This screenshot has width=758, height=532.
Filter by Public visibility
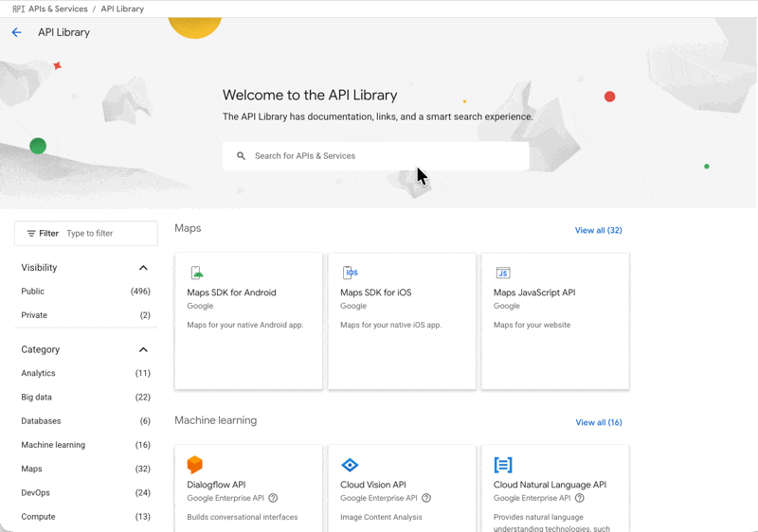33,292
